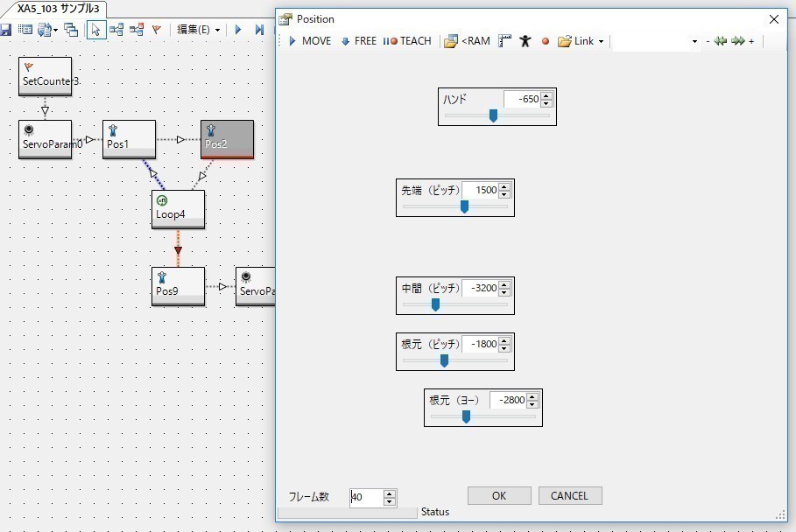Viewport: 796px width, 532px height.
Task: Select the Pos9 node
Action: (x=178, y=286)
